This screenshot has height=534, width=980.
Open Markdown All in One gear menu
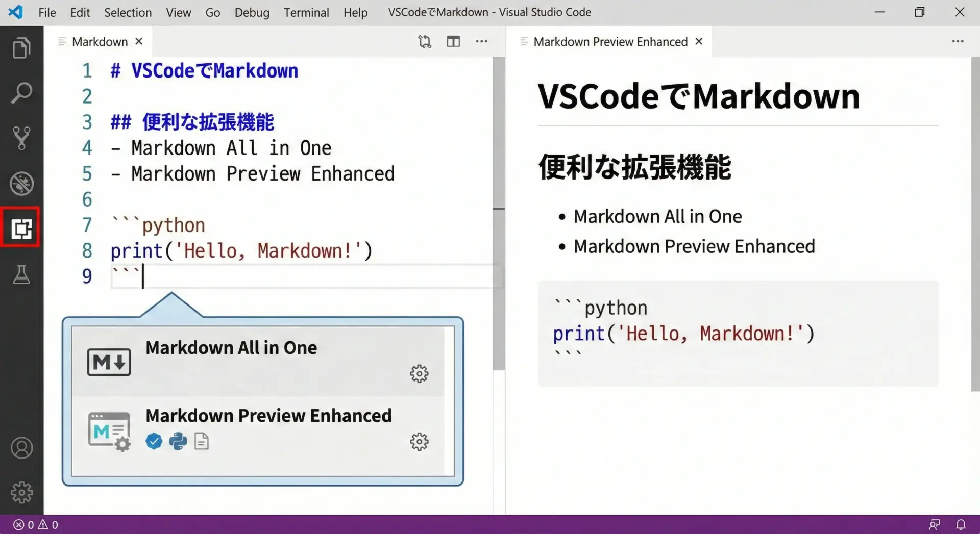coord(419,374)
